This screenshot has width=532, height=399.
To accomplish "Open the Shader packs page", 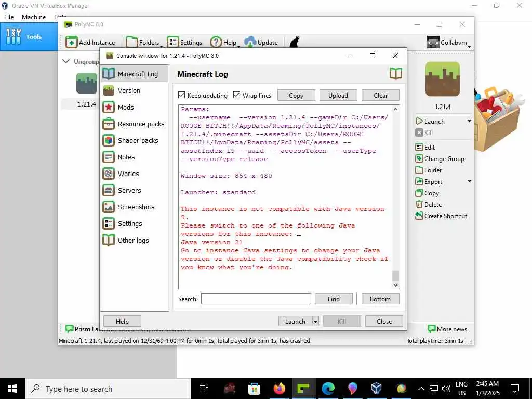I will [135, 140].
